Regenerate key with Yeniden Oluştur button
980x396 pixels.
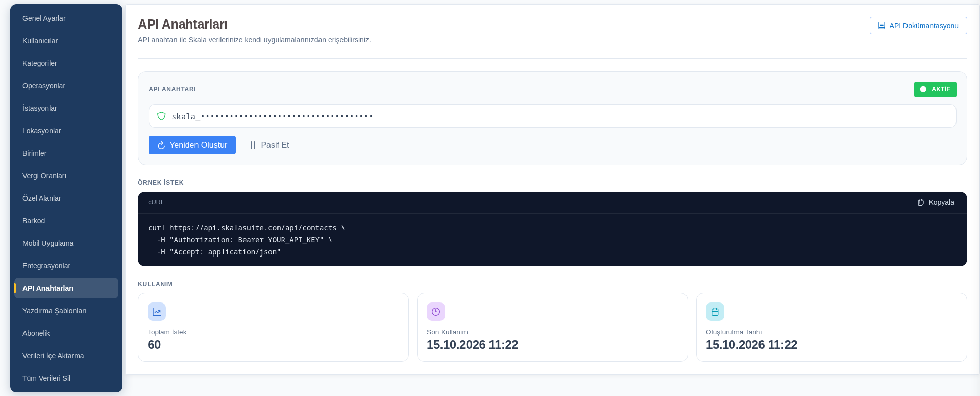pyautogui.click(x=192, y=145)
